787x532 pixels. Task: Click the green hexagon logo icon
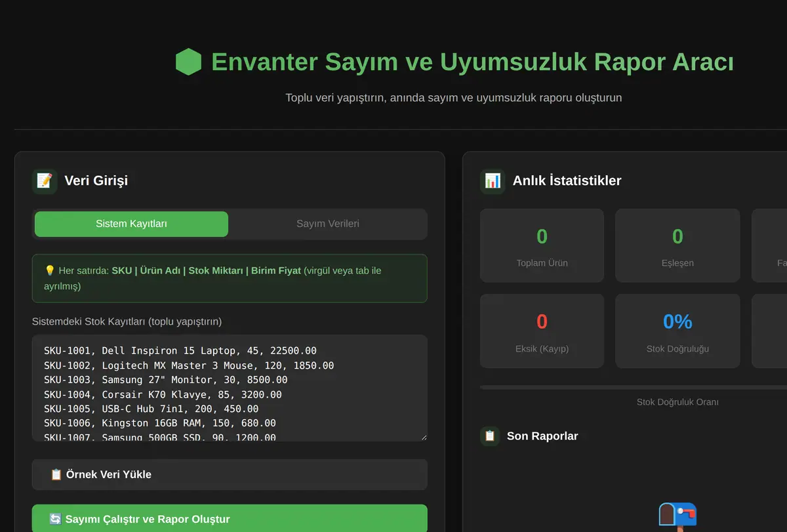coord(188,62)
